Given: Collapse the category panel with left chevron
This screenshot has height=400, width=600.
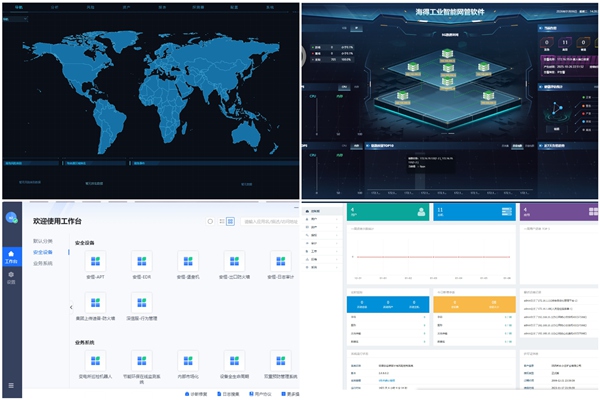Looking at the screenshot, I should [71, 307].
